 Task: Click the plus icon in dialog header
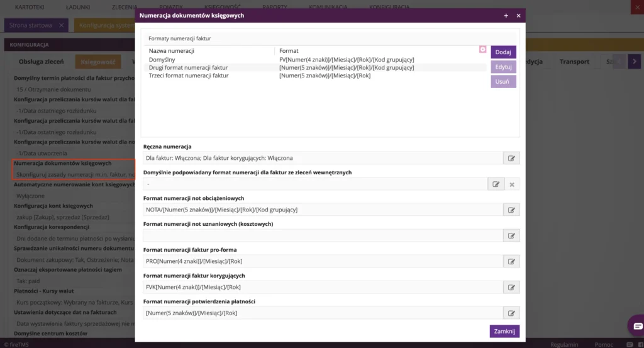tap(506, 16)
